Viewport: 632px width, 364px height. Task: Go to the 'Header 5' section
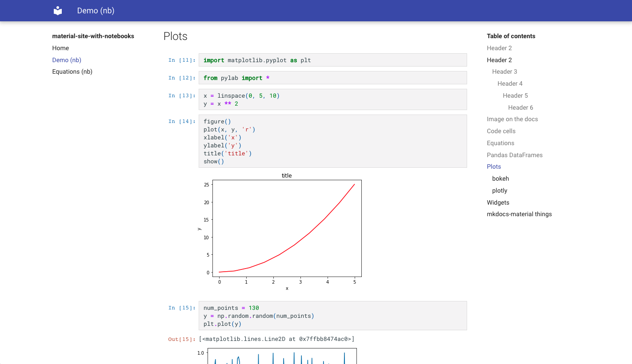515,95
